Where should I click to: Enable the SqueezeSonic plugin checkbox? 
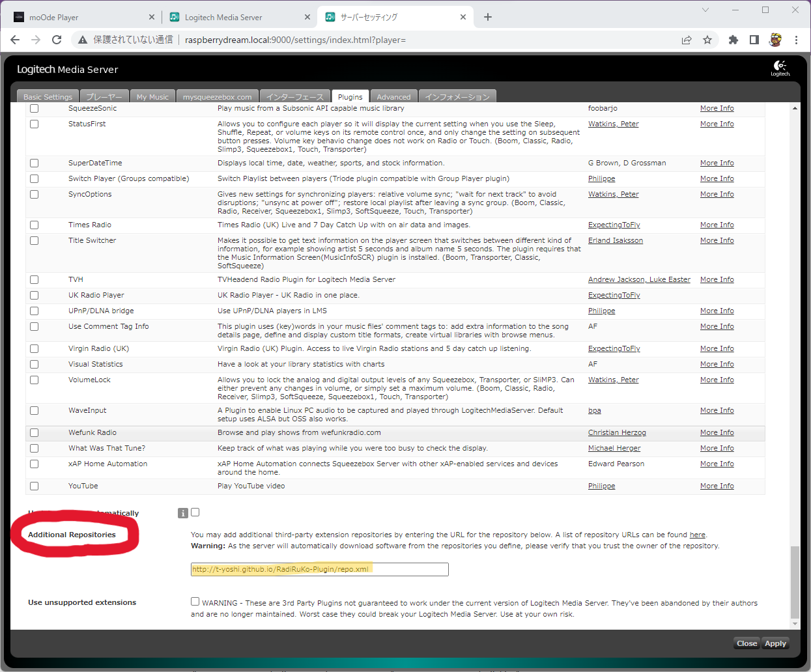[35, 108]
